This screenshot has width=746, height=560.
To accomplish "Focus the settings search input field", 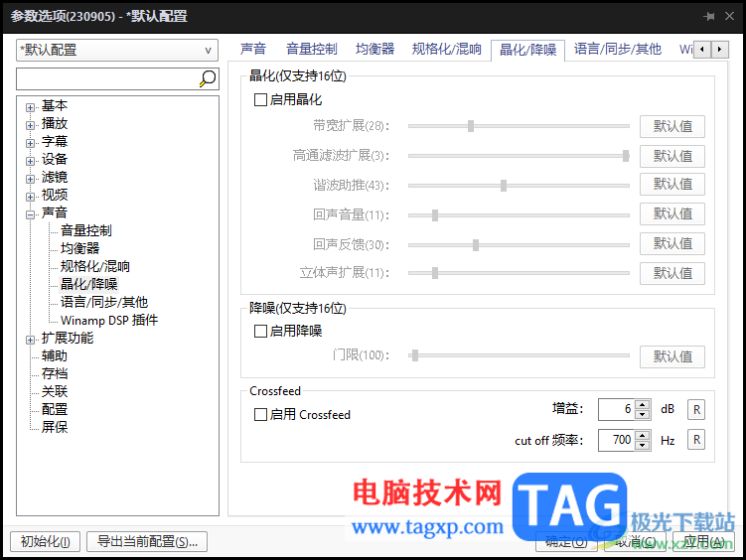I will (x=107, y=78).
